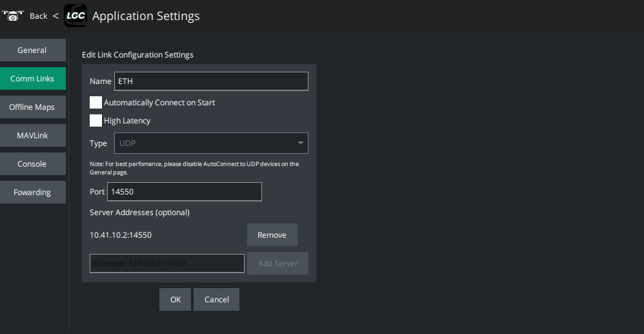Cancel editing the link configuration
The width and height of the screenshot is (644, 334).
[216, 300]
